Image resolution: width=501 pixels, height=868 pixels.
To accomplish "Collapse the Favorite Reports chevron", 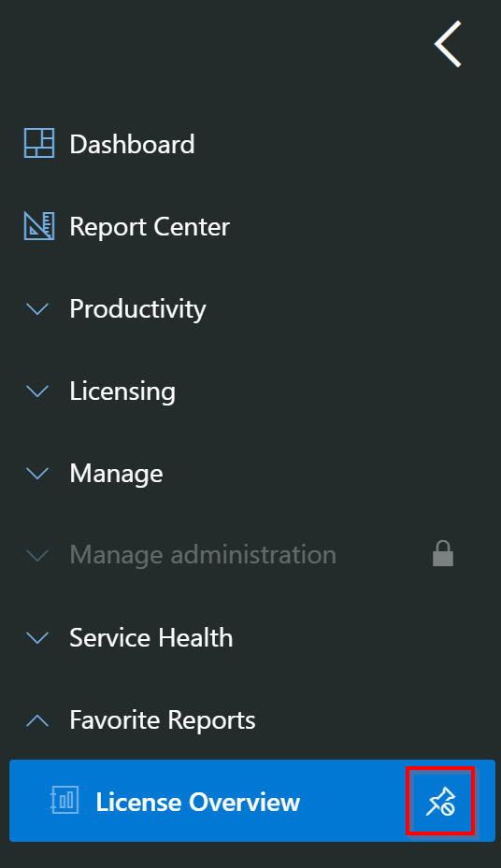I will coord(37,720).
